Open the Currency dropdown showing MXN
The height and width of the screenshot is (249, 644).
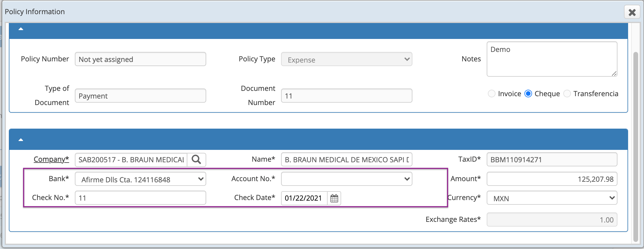(x=552, y=198)
